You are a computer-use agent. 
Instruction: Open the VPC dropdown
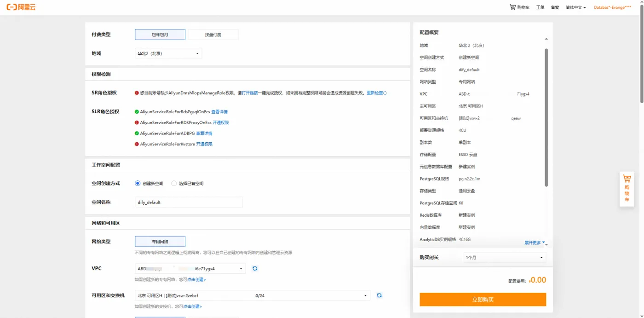190,268
